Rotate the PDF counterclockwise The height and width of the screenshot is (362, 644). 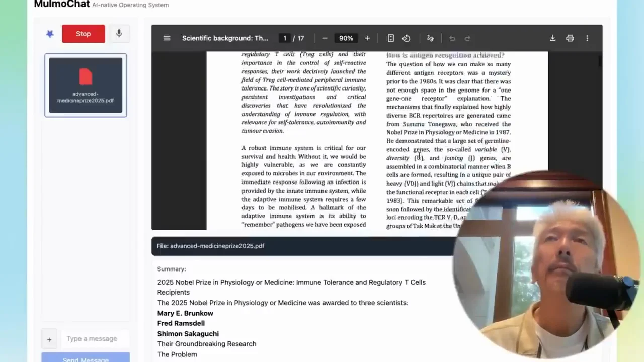tap(406, 38)
